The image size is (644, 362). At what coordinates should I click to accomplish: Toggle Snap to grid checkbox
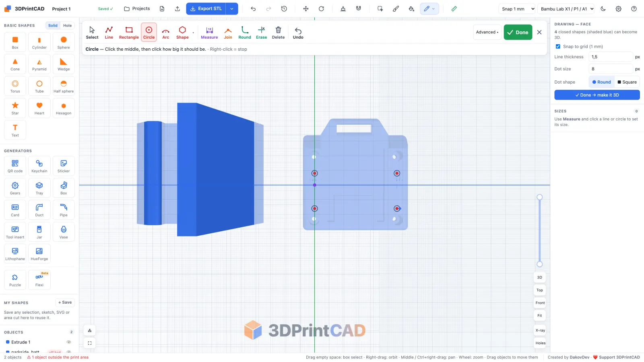click(x=558, y=46)
